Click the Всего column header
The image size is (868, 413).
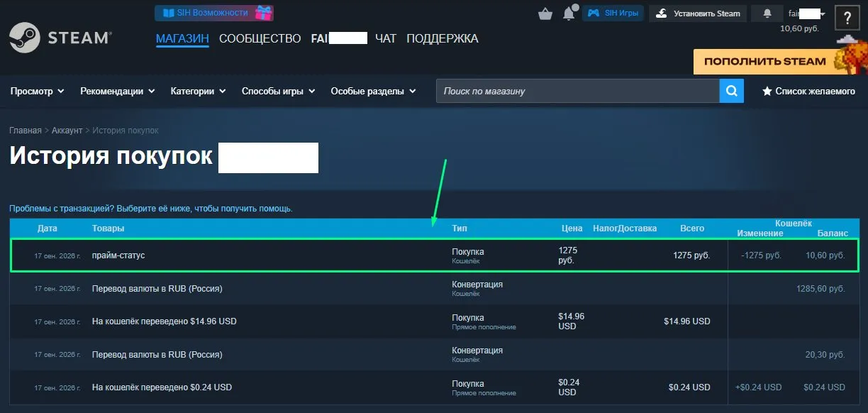click(x=692, y=228)
